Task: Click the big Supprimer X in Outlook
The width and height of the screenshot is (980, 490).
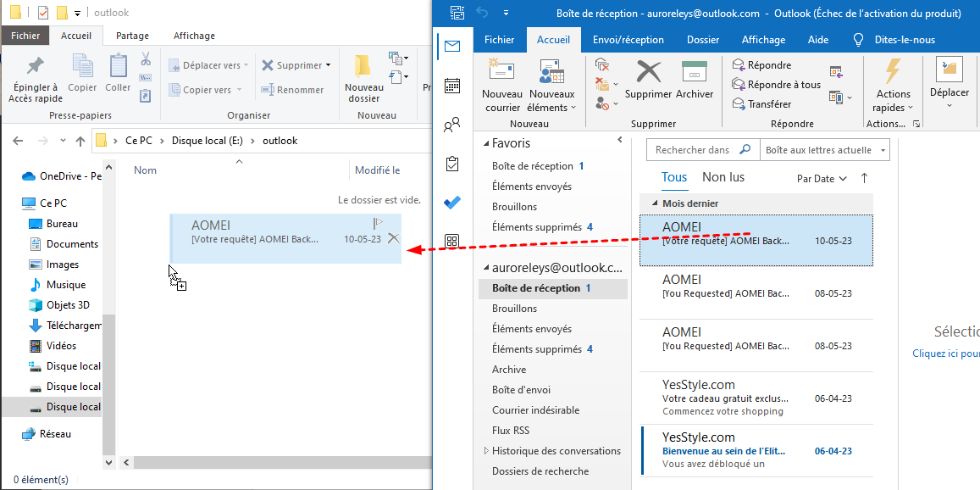Action: (648, 72)
